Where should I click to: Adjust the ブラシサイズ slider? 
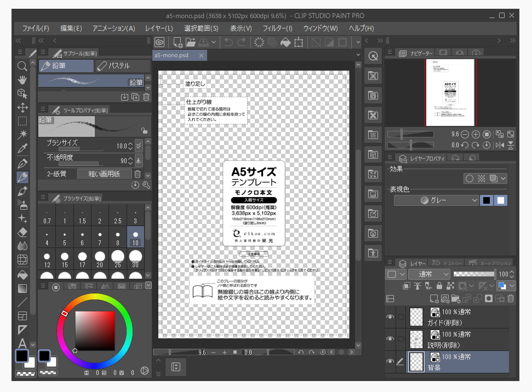(81, 148)
